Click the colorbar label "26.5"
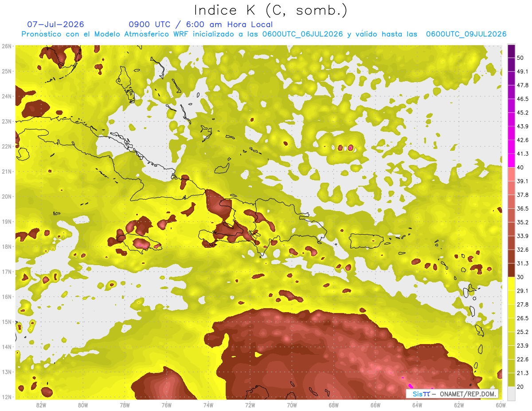 coord(523,318)
